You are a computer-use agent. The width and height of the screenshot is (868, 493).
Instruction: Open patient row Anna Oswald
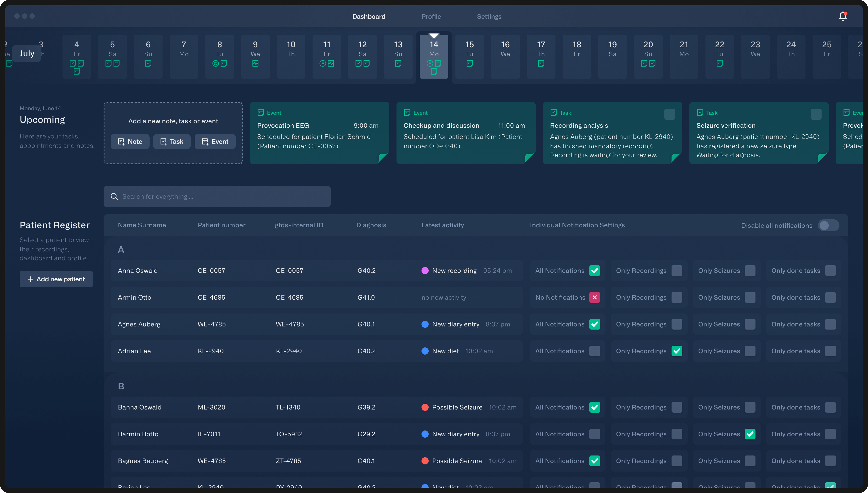click(x=317, y=271)
